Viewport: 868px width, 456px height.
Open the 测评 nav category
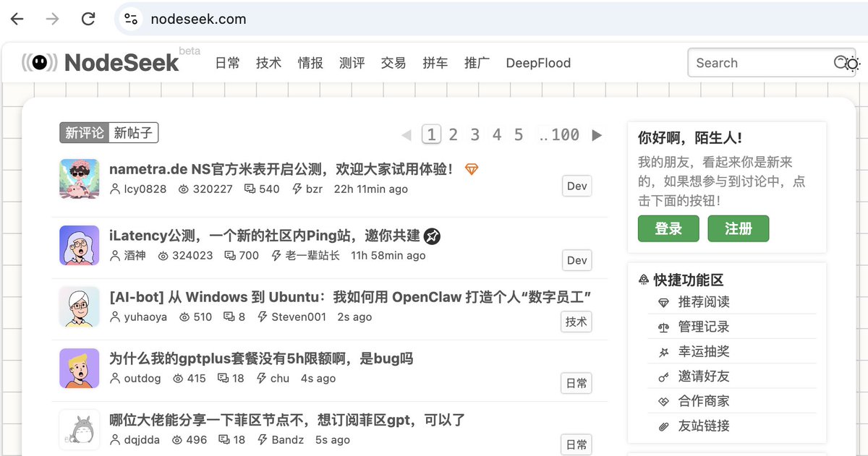[352, 63]
